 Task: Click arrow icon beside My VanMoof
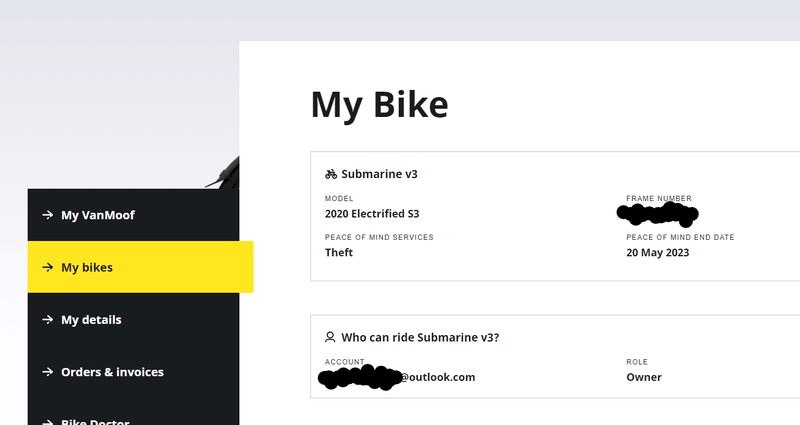click(x=47, y=215)
